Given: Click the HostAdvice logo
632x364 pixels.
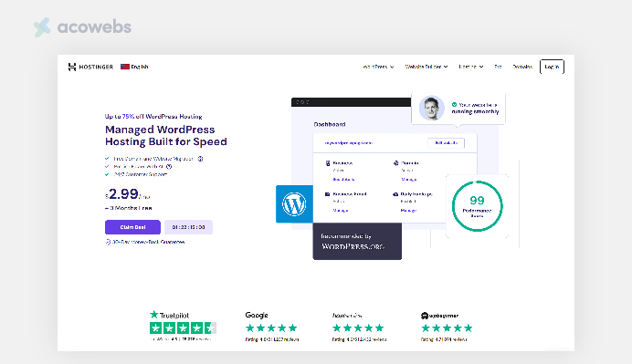Looking at the screenshot, I should pos(347,316).
